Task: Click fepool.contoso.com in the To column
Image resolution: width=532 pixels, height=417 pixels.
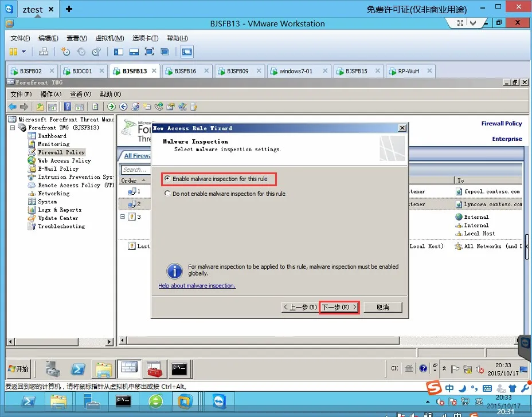Action: pos(492,191)
